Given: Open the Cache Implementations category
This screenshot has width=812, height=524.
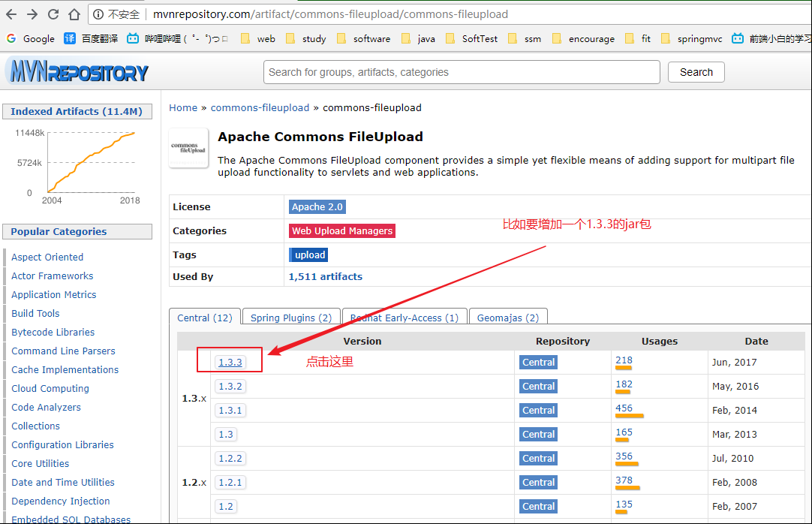Looking at the screenshot, I should click(x=65, y=369).
